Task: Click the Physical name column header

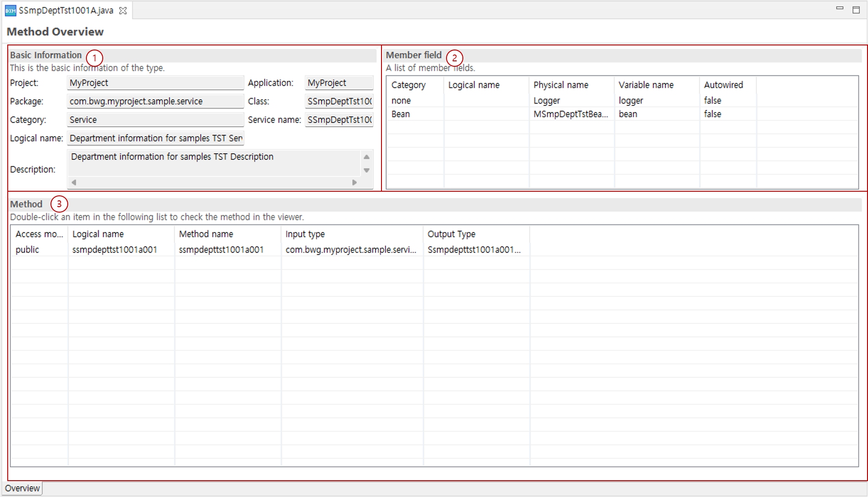Action: pyautogui.click(x=561, y=85)
